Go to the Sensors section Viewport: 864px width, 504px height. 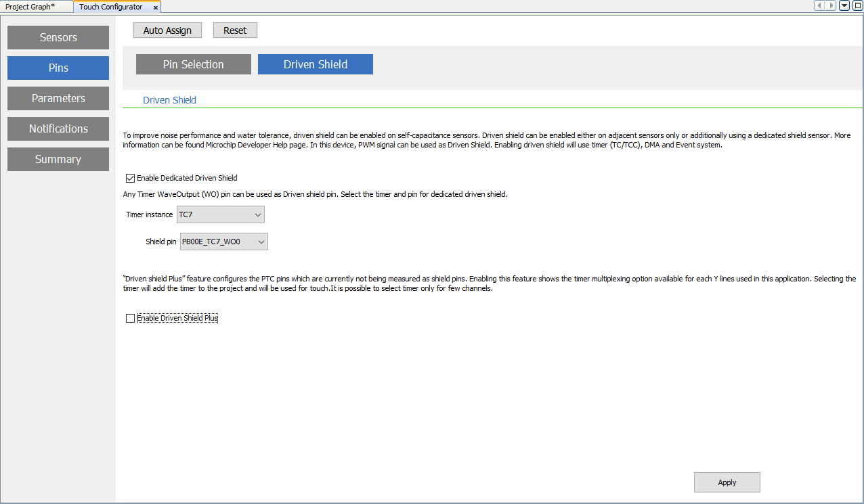point(58,37)
